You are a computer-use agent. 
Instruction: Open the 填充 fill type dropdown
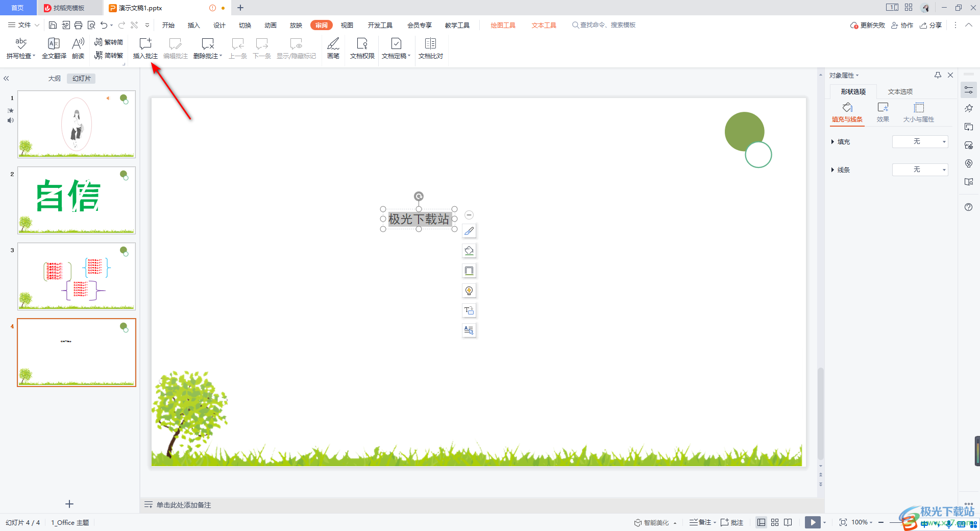920,141
